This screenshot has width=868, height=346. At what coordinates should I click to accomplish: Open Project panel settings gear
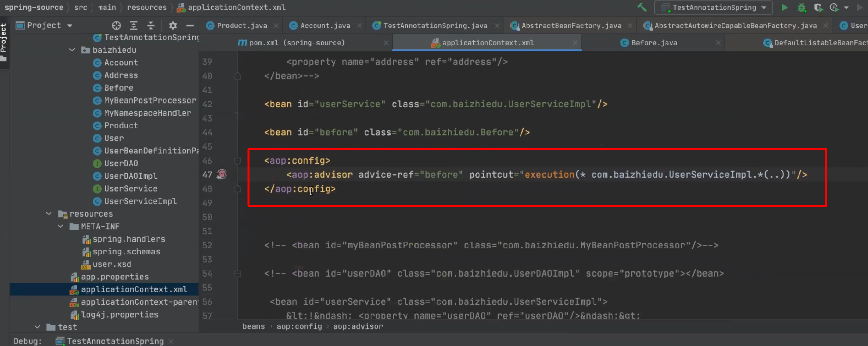click(173, 25)
